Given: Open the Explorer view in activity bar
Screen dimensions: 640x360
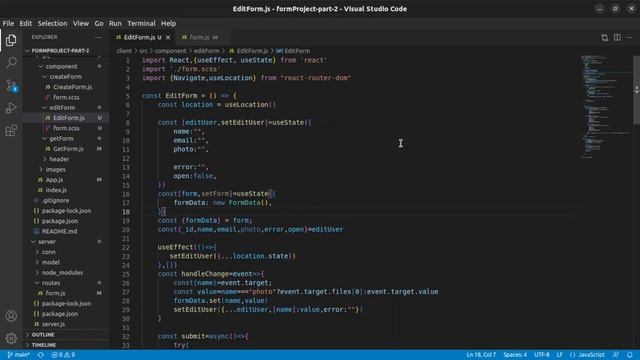Looking at the screenshot, I should (x=11, y=40).
